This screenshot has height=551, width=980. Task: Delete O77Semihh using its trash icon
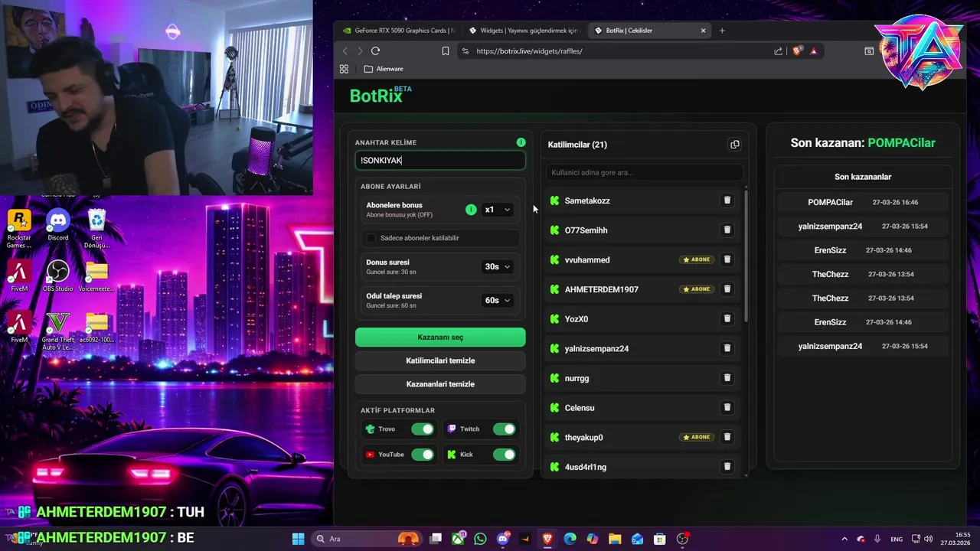(x=727, y=230)
